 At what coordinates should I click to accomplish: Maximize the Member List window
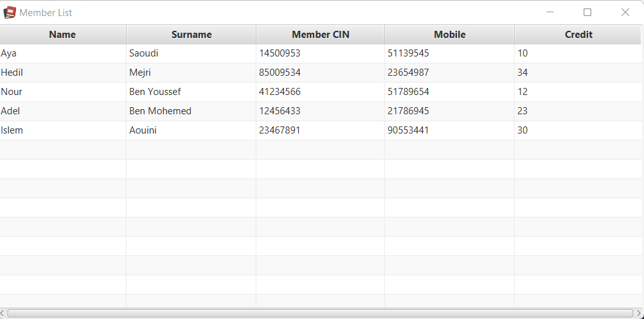click(587, 12)
